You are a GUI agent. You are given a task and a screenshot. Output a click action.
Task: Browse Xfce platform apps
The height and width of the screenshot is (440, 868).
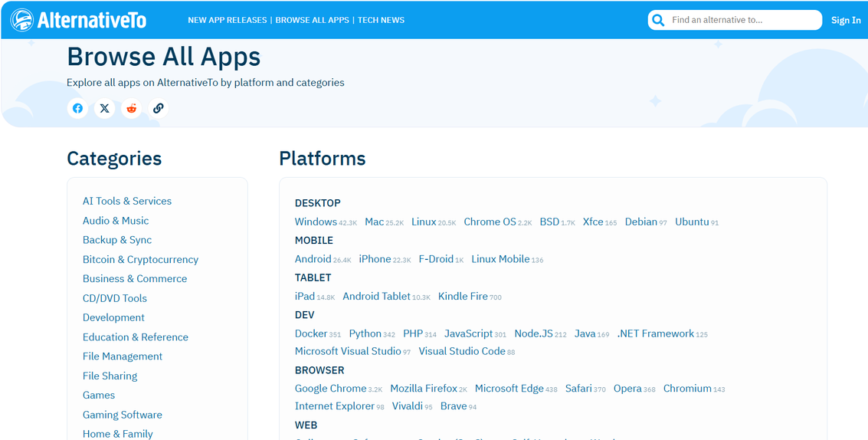click(593, 222)
